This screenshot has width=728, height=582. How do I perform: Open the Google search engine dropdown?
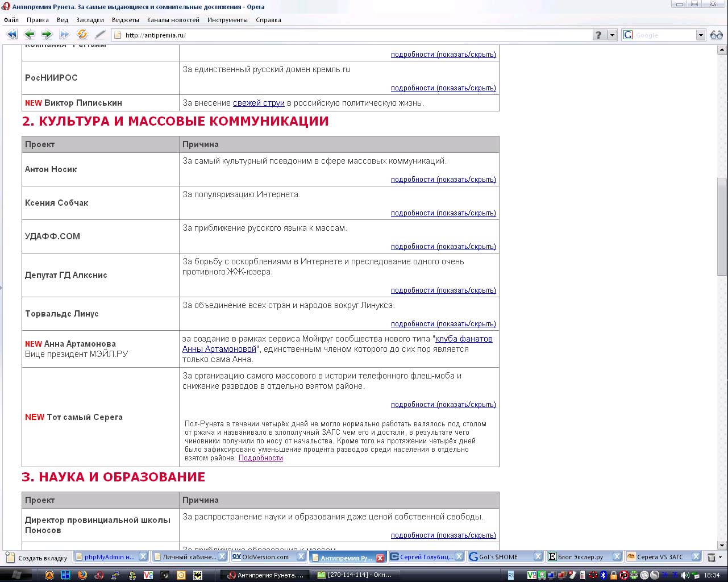tap(701, 35)
